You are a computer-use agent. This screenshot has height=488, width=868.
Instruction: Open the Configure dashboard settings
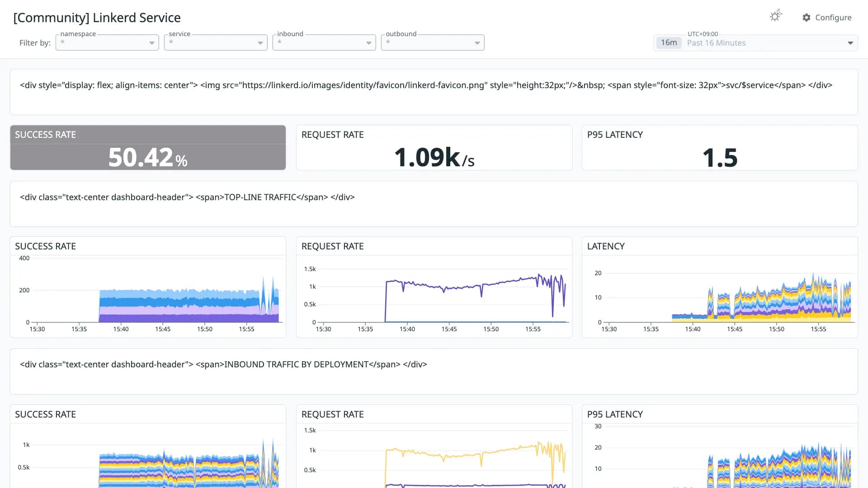tap(827, 17)
